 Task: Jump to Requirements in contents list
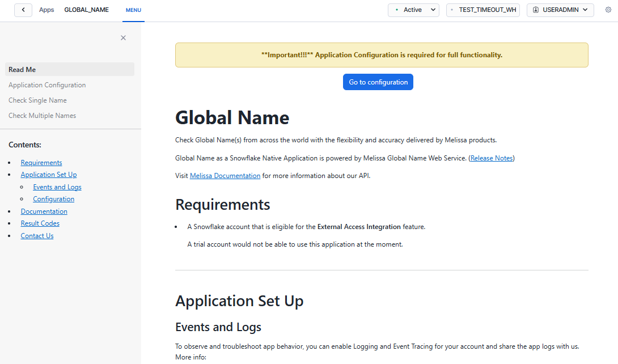pos(41,163)
